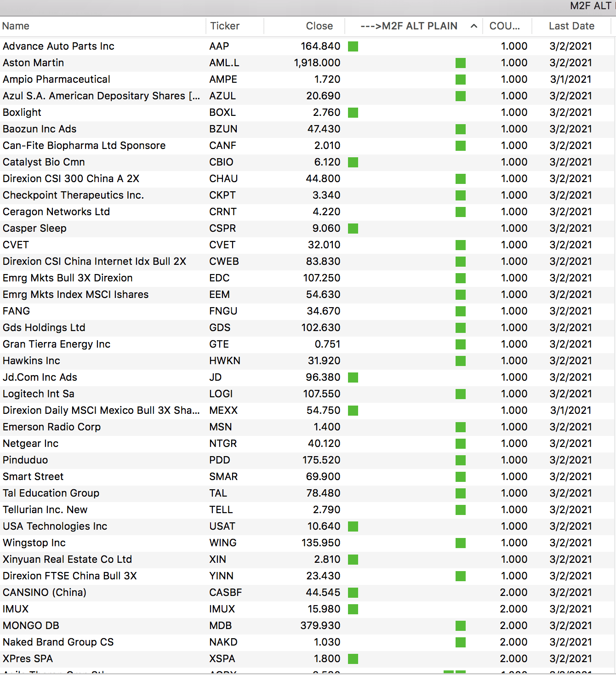Click the green signal square for Aston Martin
This screenshot has width=616, height=675.
461,63
